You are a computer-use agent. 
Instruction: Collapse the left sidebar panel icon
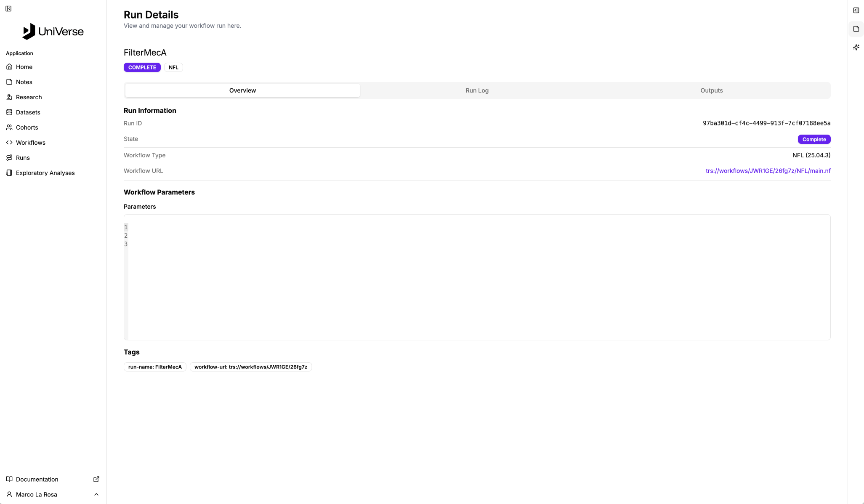pos(8,9)
